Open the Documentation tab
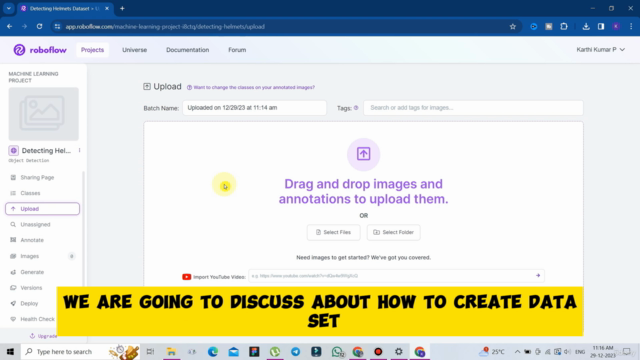Image resolution: width=640 pixels, height=360 pixels. pos(187,50)
